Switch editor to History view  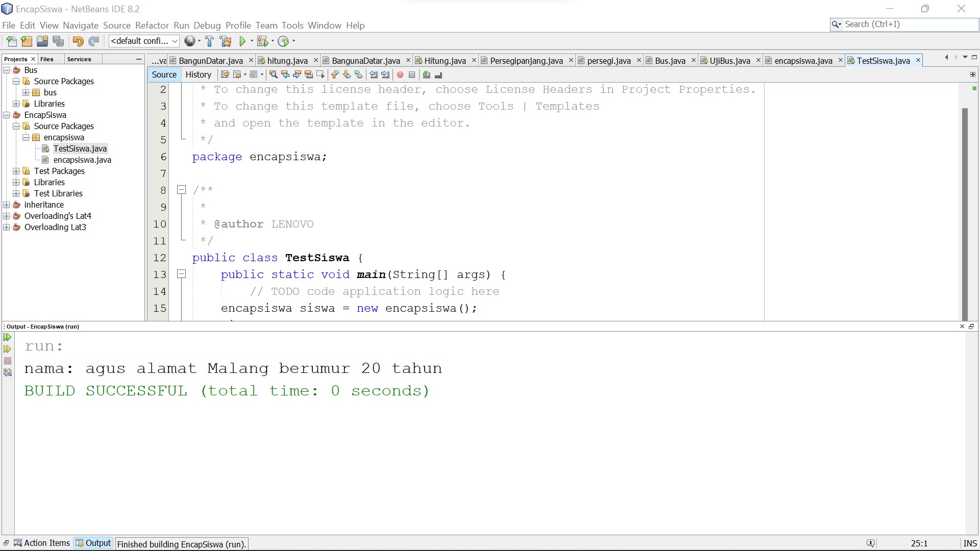[x=198, y=74]
